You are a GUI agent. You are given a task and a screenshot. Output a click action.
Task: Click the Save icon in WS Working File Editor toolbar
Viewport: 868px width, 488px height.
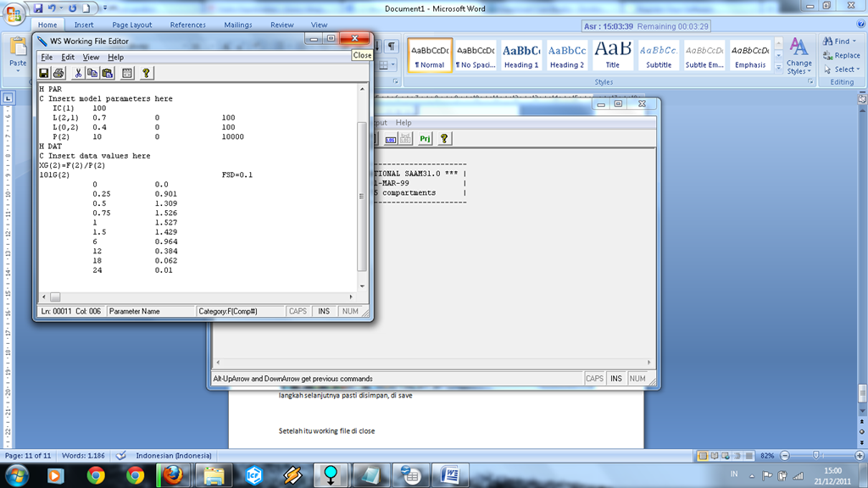[44, 73]
